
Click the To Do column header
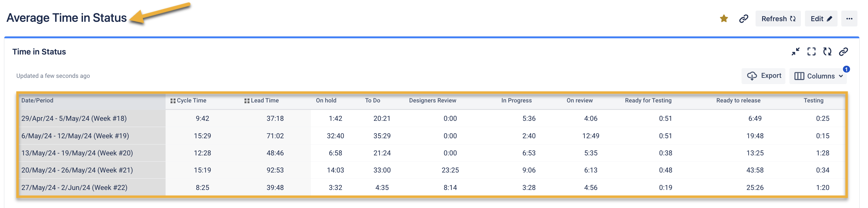pyautogui.click(x=373, y=101)
